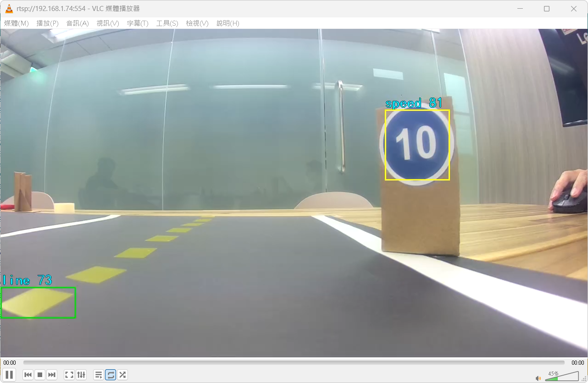Screen dimensions: 588x383
Task: Toggle the remaining time label at the right
Action: point(577,362)
